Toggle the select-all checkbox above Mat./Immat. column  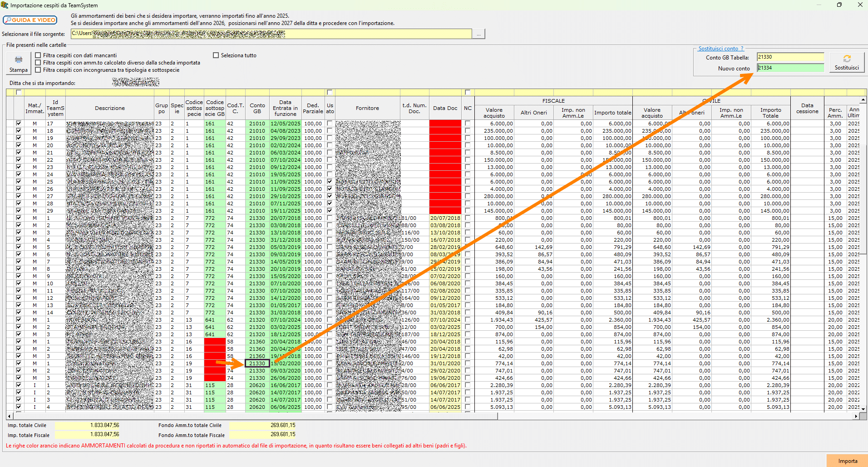pyautogui.click(x=19, y=92)
